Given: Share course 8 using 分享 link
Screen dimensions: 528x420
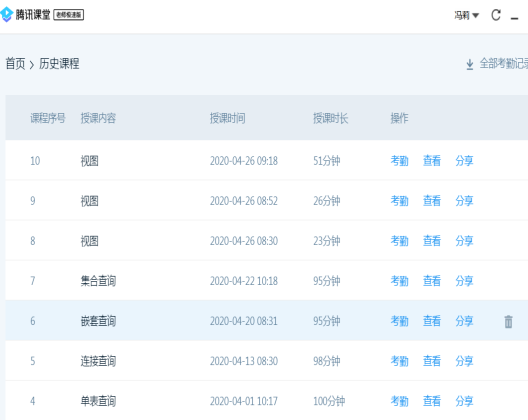Looking at the screenshot, I should tap(464, 241).
